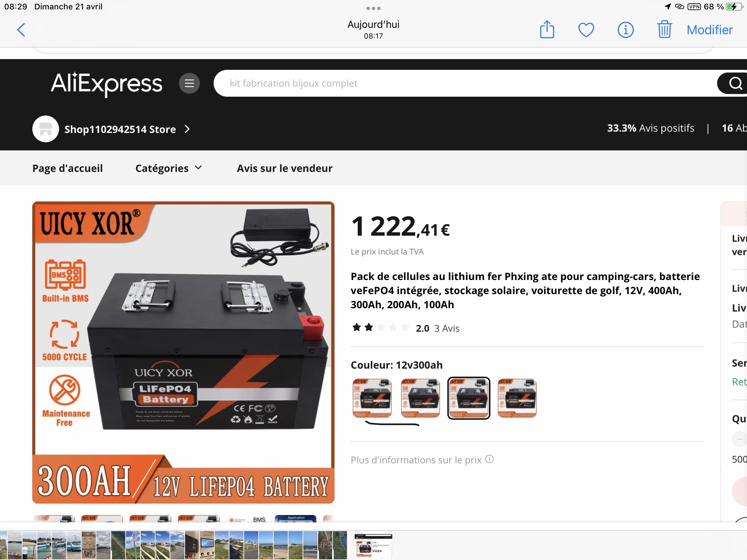The image size is (747, 560).
Task: Open the three-dot multitasking menu
Action: (373, 8)
